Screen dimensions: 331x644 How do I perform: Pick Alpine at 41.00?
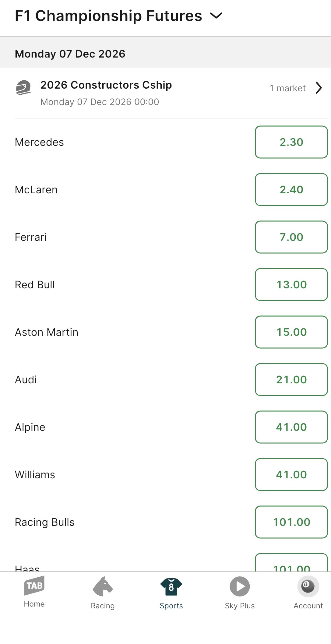point(291,427)
